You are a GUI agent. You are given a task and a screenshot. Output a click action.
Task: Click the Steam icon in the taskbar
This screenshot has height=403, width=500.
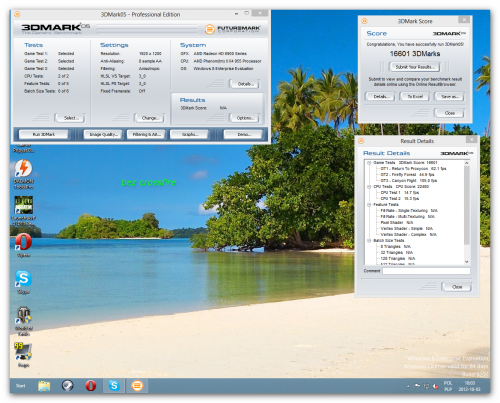[x=67, y=386]
